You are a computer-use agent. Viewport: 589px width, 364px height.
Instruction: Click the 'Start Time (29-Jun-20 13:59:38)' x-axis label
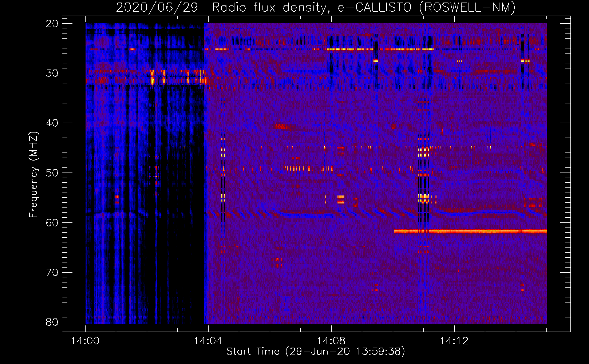(x=316, y=352)
